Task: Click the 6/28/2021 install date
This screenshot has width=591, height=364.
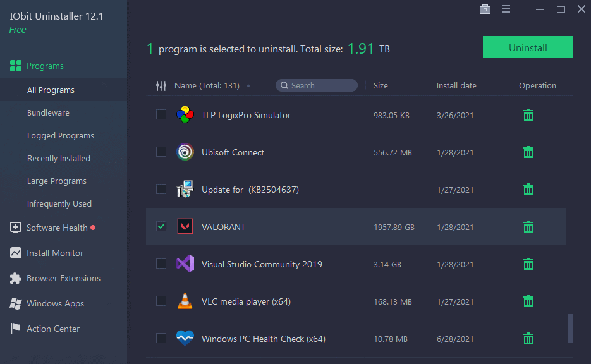Action: click(455, 339)
